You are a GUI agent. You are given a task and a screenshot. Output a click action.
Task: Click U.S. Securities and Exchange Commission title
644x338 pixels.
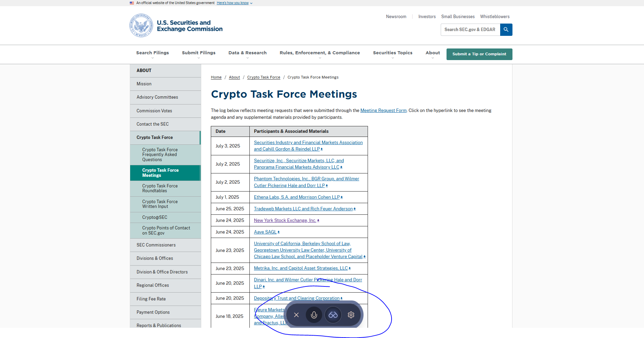[190, 26]
